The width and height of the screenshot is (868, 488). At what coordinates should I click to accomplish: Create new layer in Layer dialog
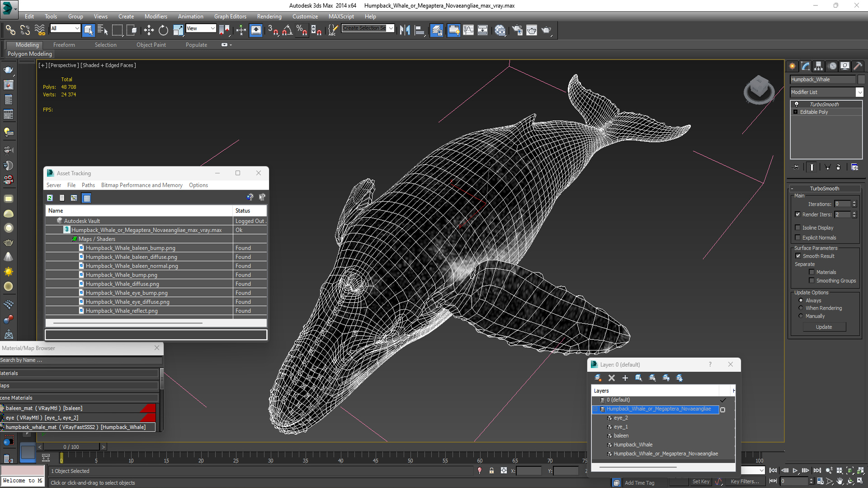pos(598,378)
